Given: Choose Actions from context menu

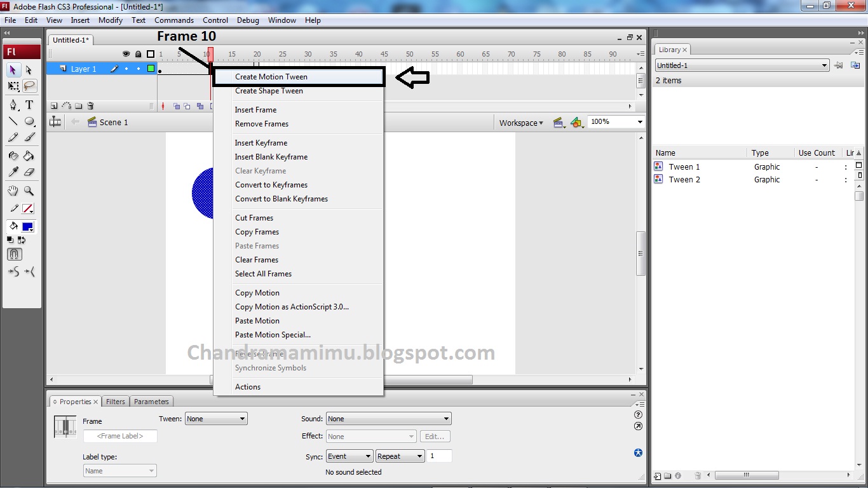Looking at the screenshot, I should coord(299,387).
